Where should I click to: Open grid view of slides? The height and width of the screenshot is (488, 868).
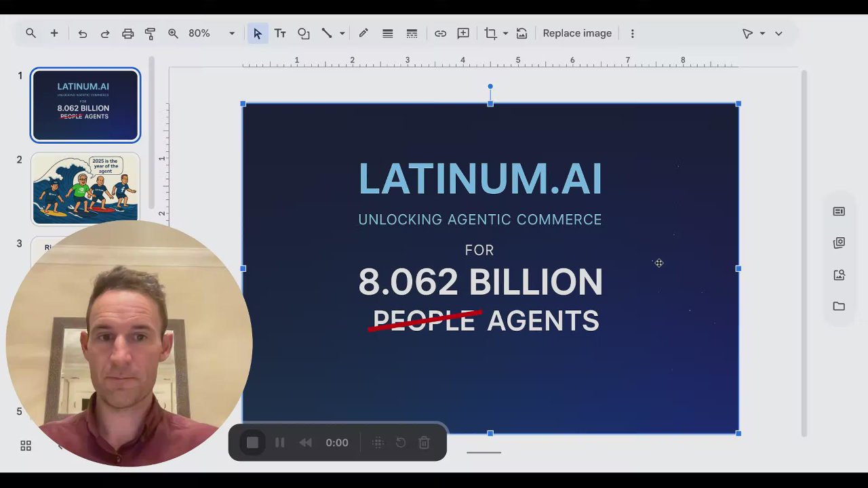tap(26, 445)
